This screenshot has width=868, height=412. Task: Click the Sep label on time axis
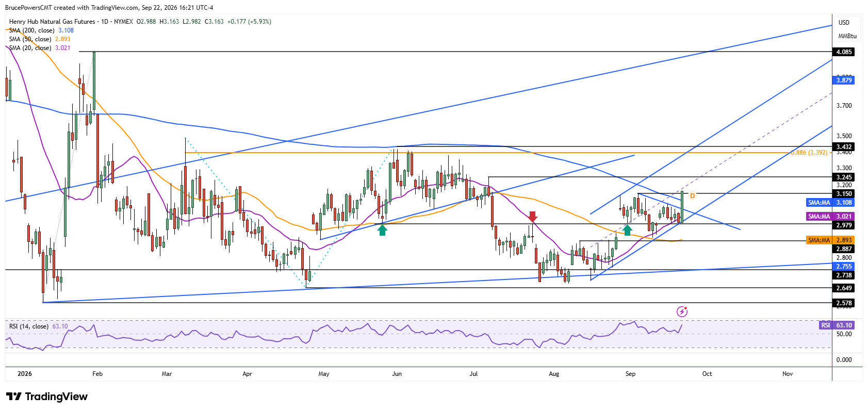point(630,374)
